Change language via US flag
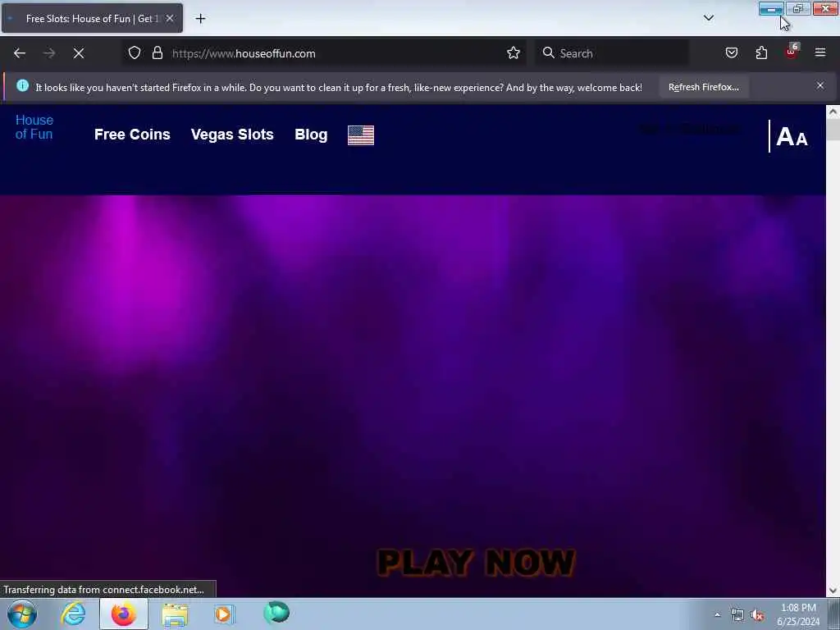Viewport: 840px width, 630px height. point(361,135)
